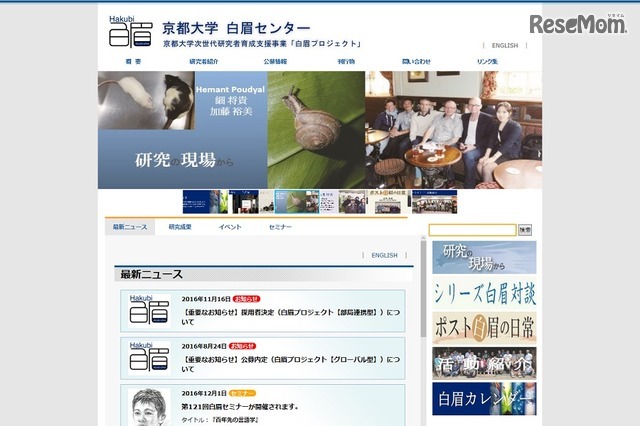This screenshot has height=426, width=640.
Task: Click the お知らせ tag on 2016年11月16日 news
Action: [247, 299]
